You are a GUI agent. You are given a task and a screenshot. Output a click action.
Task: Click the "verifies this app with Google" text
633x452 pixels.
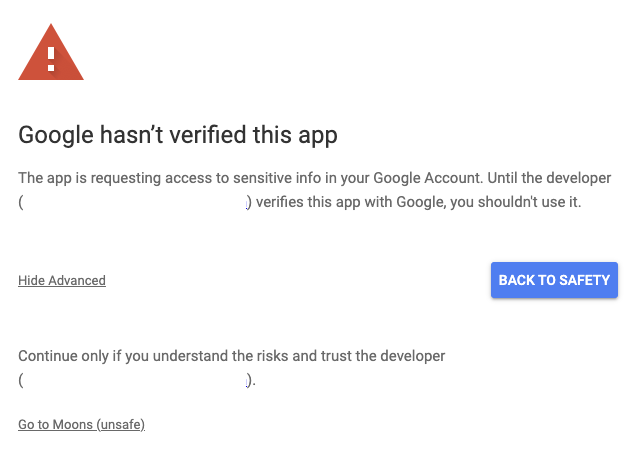pyautogui.click(x=348, y=202)
